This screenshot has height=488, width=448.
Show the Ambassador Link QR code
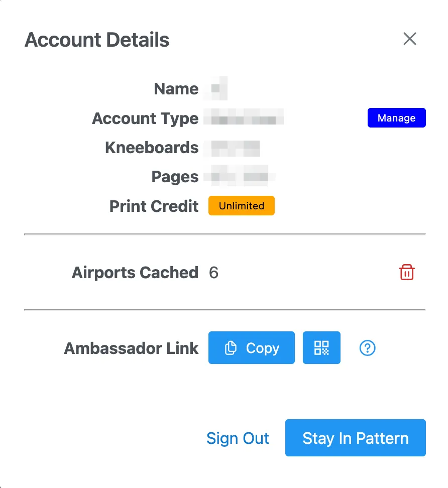[321, 348]
